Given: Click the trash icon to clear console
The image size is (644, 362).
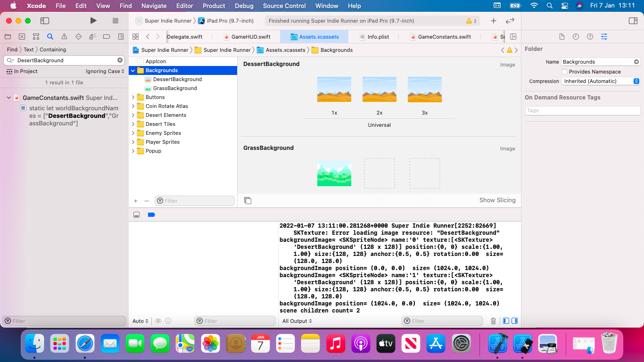Looking at the screenshot, I should click(493, 321).
